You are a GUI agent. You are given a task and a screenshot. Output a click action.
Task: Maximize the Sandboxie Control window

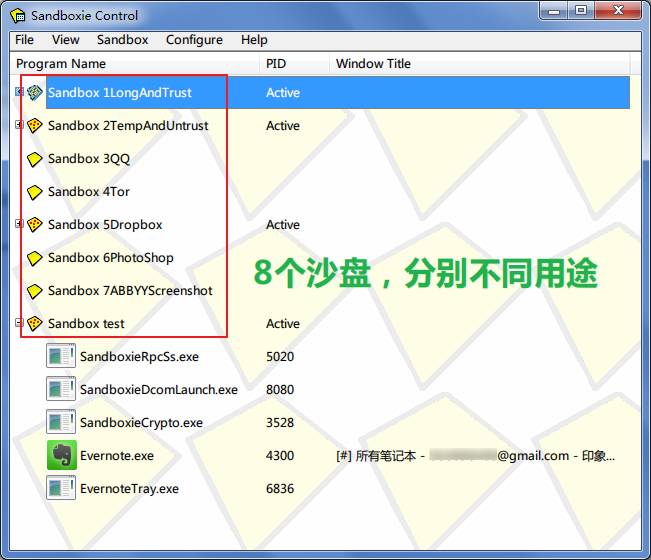tap(581, 10)
